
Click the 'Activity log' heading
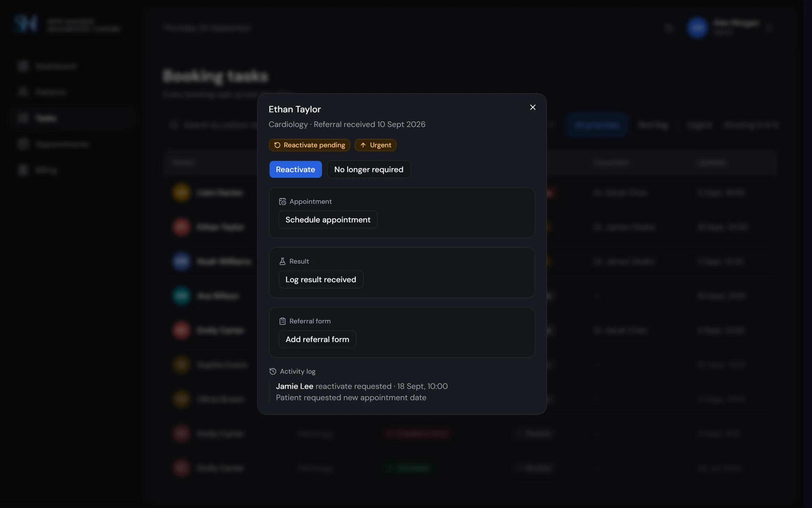pyautogui.click(x=298, y=371)
